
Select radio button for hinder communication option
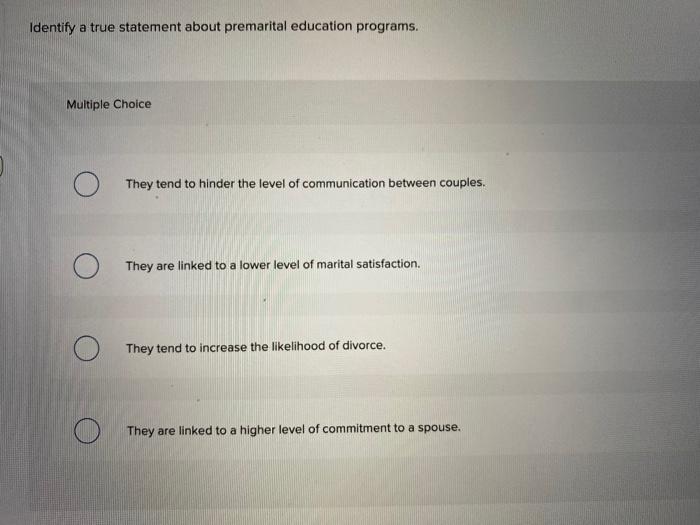point(86,184)
